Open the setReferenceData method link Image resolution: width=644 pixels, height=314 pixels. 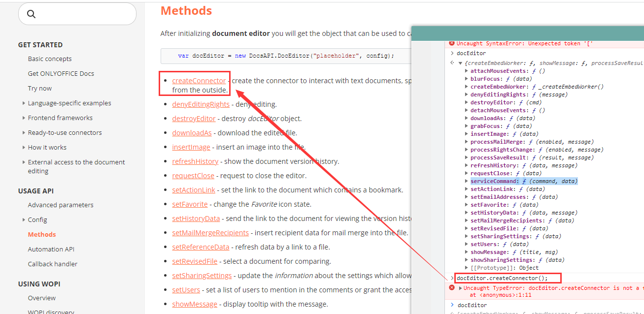click(201, 247)
